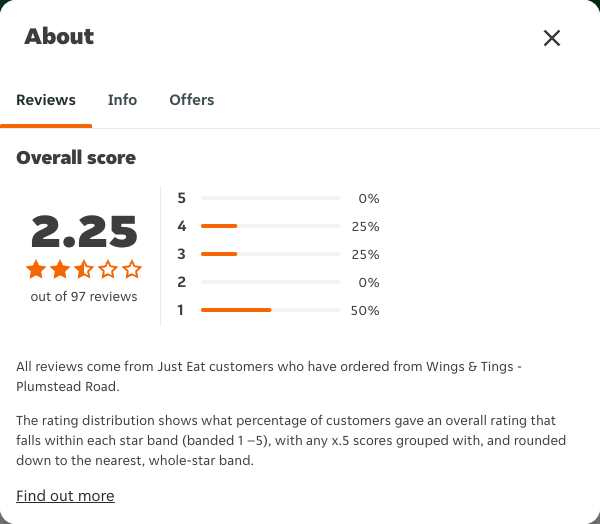Click the 2.25 overall score number
The image size is (600, 524).
(x=84, y=231)
